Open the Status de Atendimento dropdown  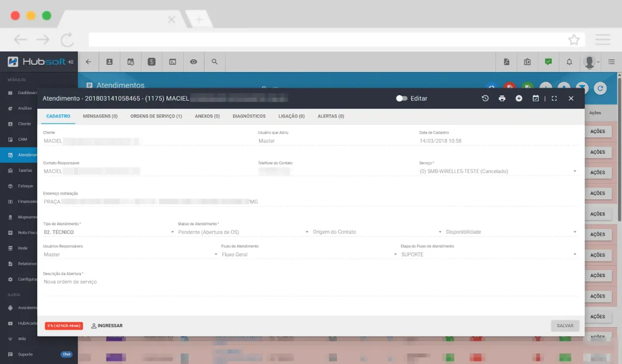pos(244,232)
